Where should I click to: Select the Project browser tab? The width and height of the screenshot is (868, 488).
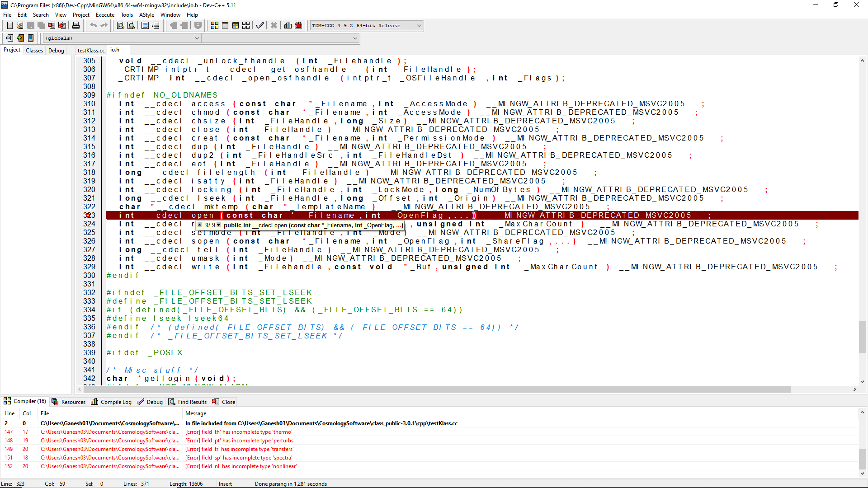[x=12, y=50]
